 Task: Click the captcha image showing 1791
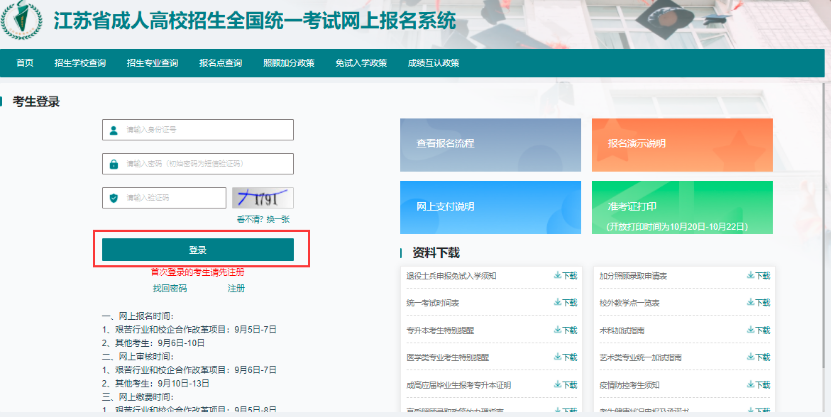click(x=261, y=198)
